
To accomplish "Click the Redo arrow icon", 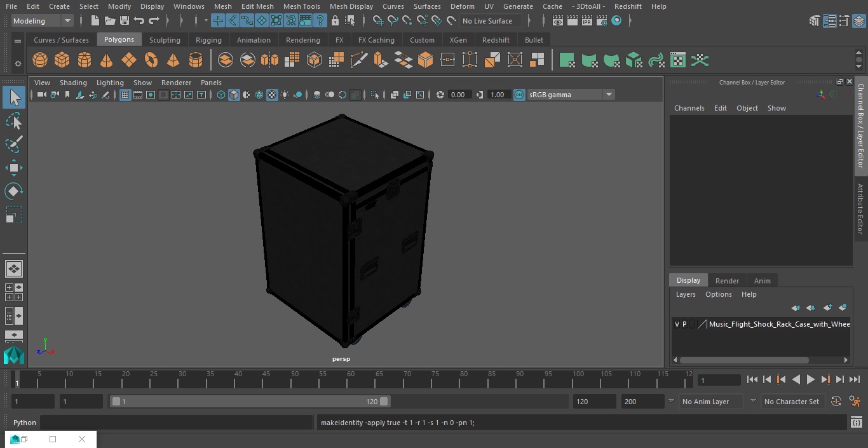I will click(154, 21).
